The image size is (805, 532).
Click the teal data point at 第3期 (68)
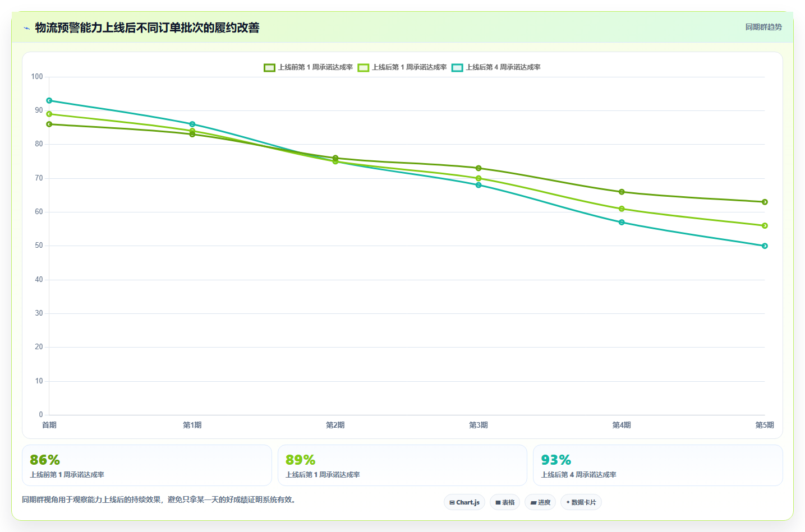tap(479, 185)
